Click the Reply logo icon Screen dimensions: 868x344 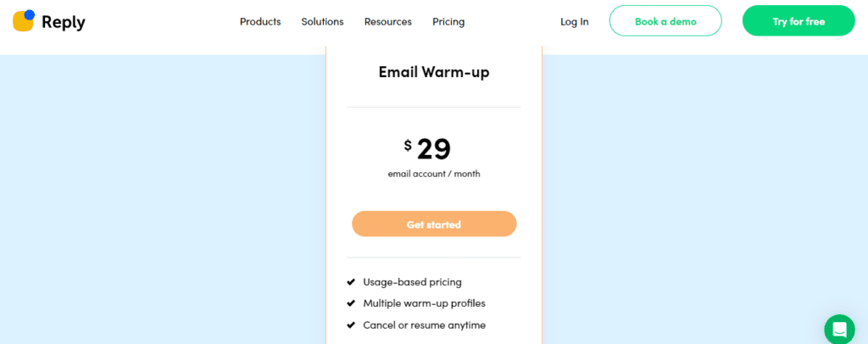pyautogui.click(x=24, y=20)
